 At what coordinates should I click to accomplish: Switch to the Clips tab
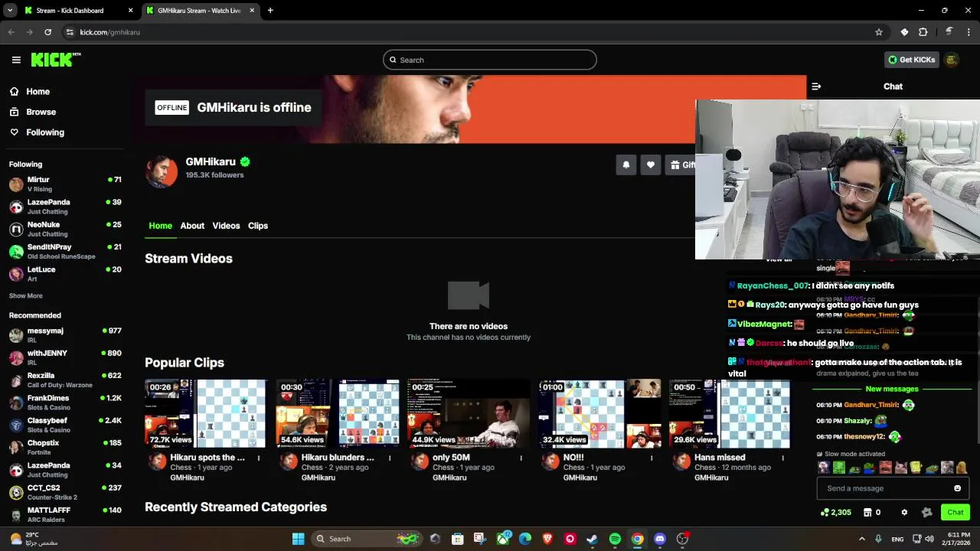pyautogui.click(x=258, y=226)
